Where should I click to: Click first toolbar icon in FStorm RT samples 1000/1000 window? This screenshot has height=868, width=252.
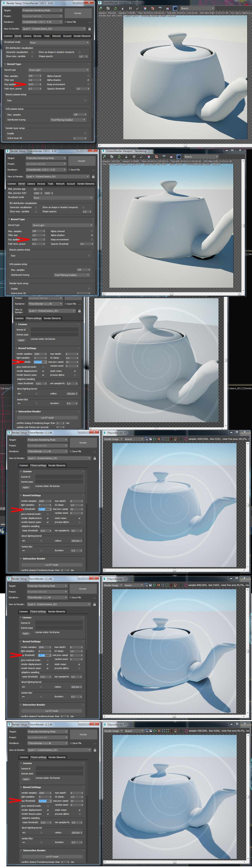tap(146, 439)
